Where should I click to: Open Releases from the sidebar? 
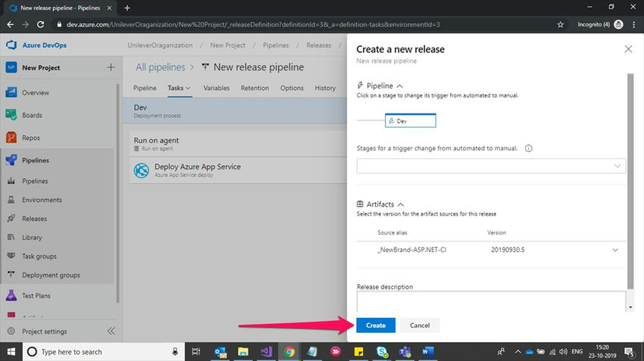pos(35,219)
